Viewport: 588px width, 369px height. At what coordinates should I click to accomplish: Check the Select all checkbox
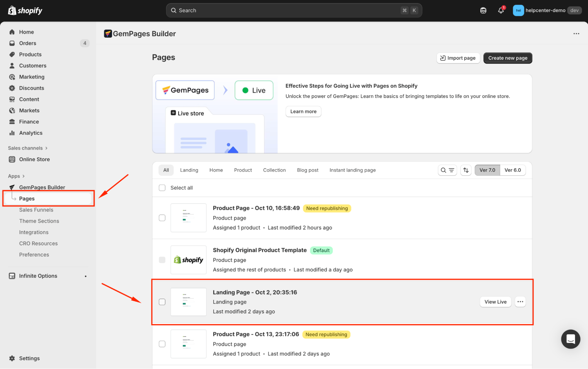(162, 188)
